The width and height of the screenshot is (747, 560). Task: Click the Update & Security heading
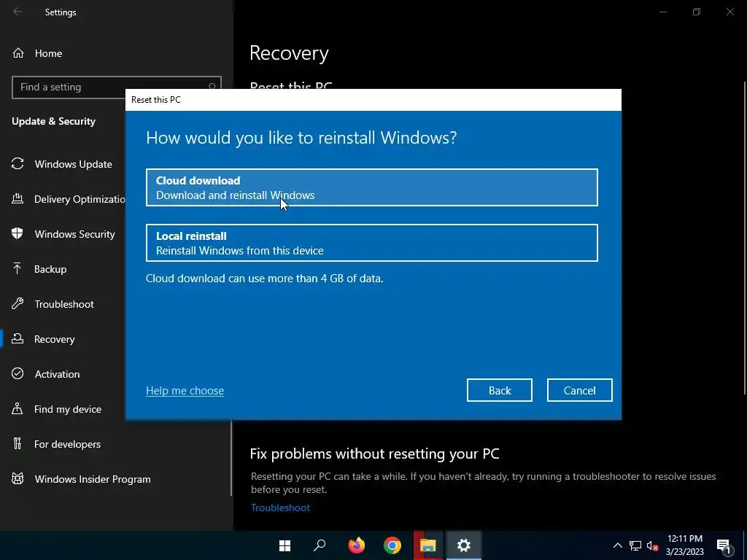tap(53, 121)
